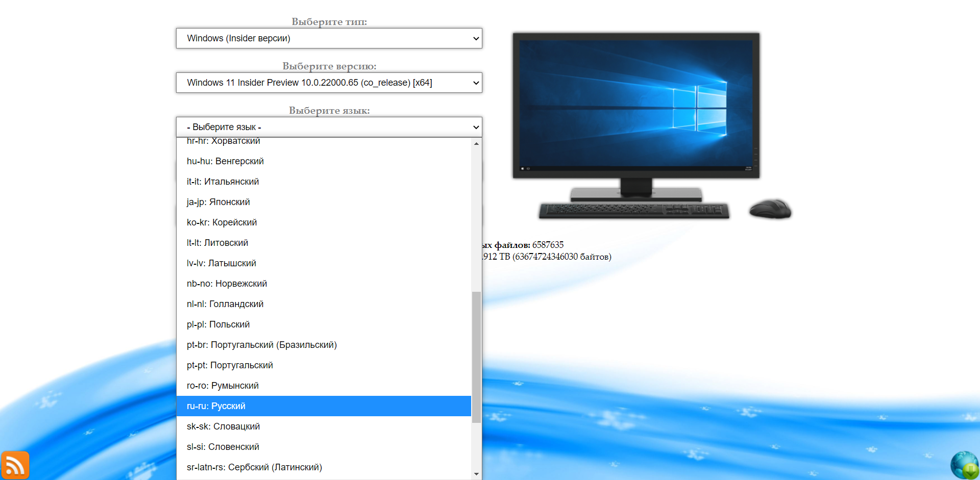Screen dimensions: 980x480
Task: Click the language list scroll up arrow
Action: tap(476, 144)
